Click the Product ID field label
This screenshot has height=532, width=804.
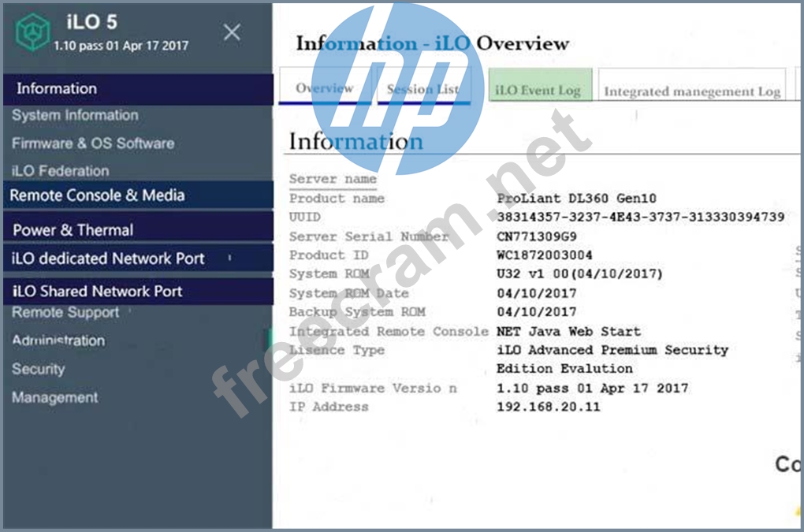pos(329,255)
